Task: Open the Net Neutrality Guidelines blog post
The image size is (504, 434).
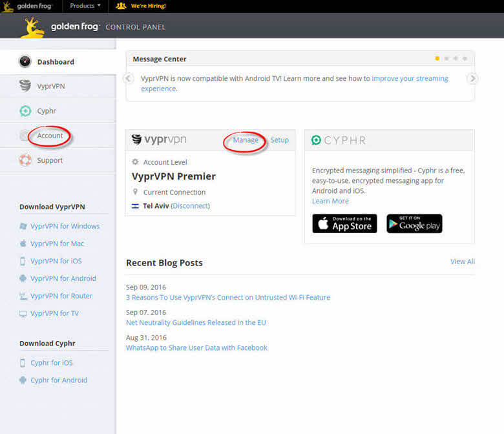Action: (196, 322)
